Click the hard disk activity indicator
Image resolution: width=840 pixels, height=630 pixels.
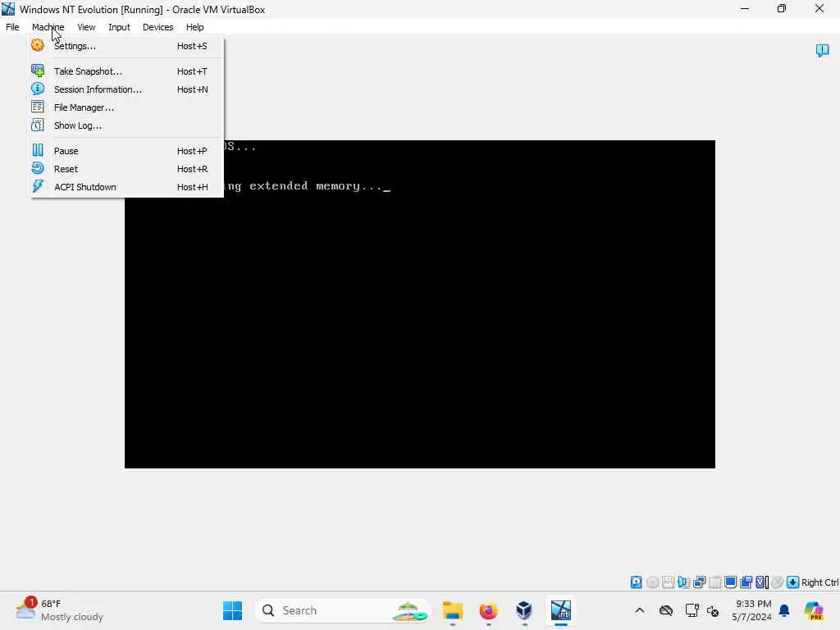(x=636, y=582)
